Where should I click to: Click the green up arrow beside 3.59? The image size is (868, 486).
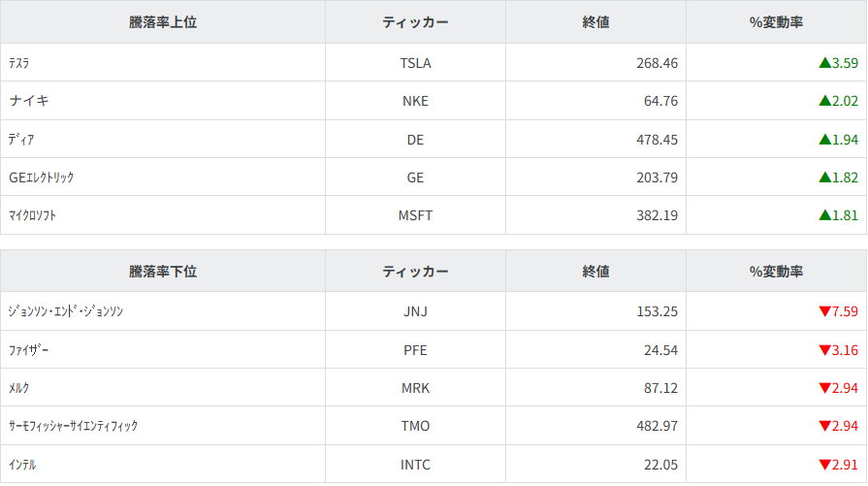pyautogui.click(x=824, y=63)
